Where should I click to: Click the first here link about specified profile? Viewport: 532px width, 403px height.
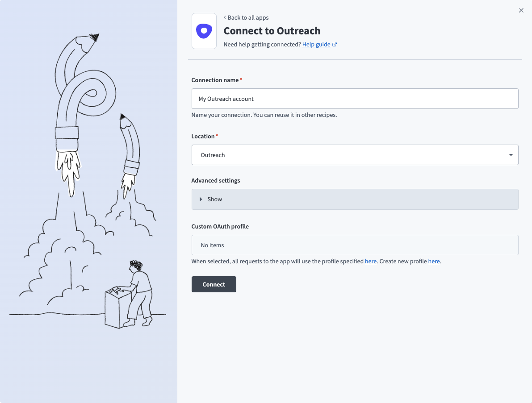tap(370, 261)
